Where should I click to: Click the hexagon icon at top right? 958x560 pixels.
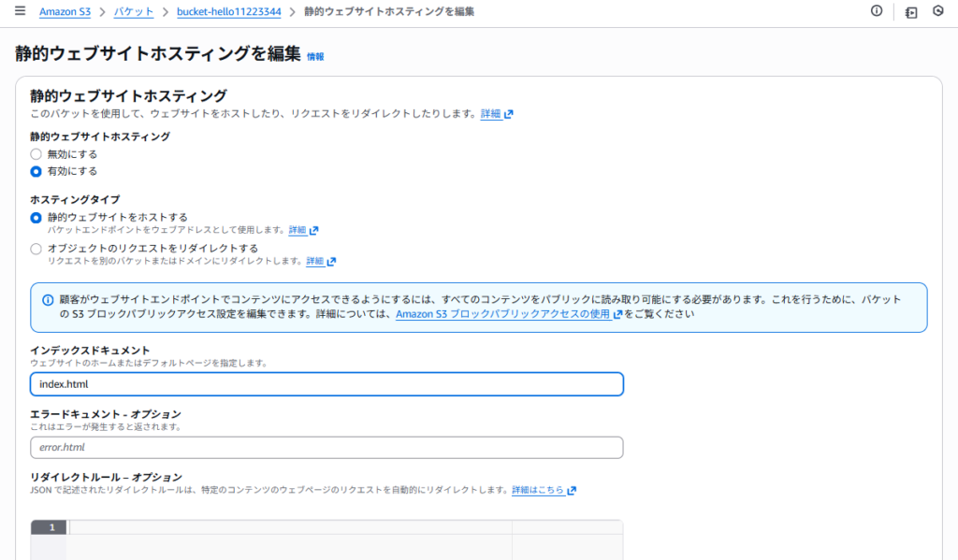938,11
